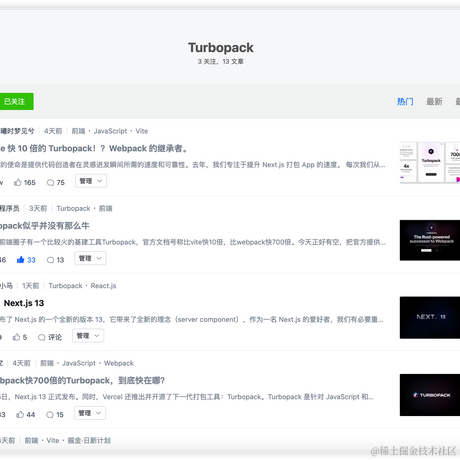The width and height of the screenshot is (460, 460).
Task: Like the article with 44 likes
Action: pos(26,414)
